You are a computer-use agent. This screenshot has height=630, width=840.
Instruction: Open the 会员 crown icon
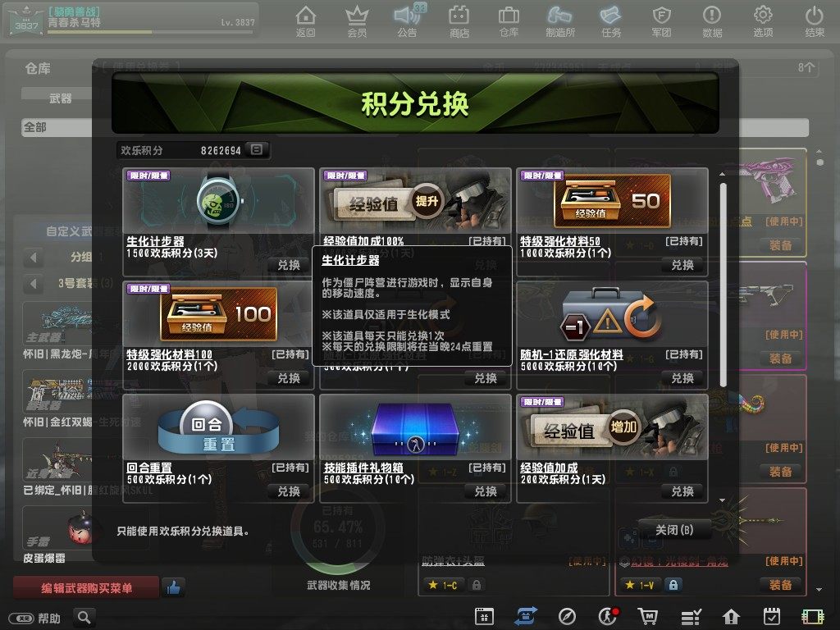357,21
